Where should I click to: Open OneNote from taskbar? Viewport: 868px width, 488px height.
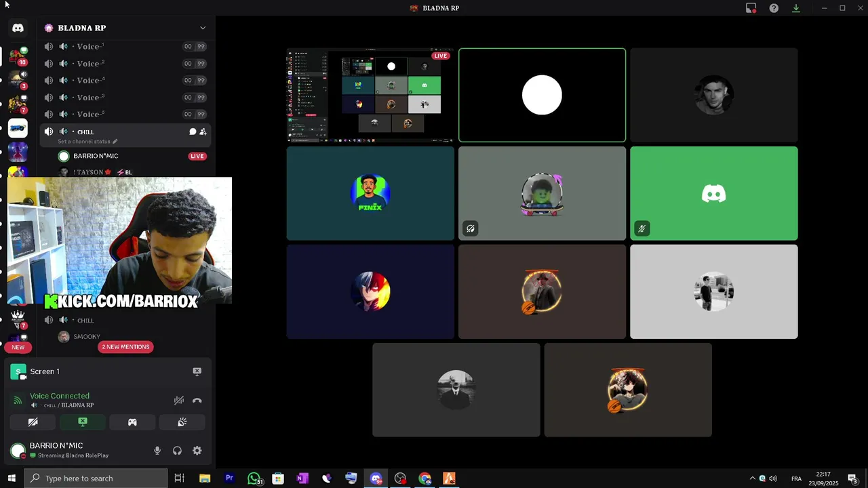click(302, 479)
